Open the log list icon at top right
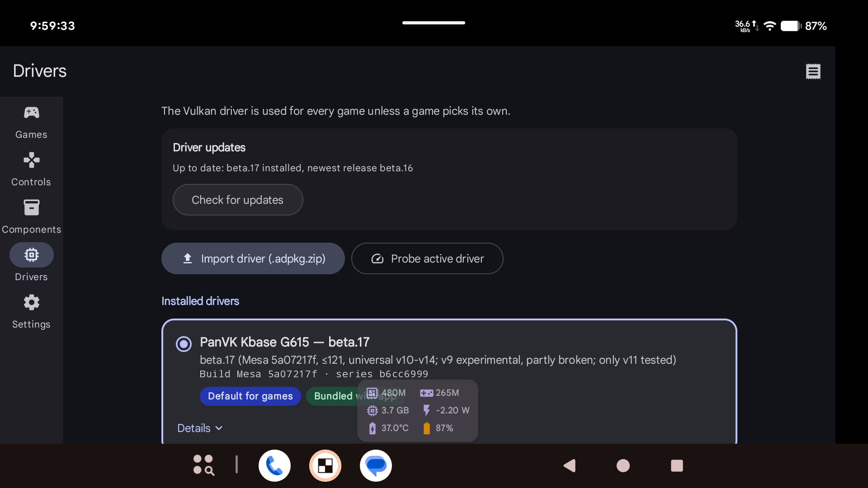This screenshot has width=868, height=488. pyautogui.click(x=813, y=71)
